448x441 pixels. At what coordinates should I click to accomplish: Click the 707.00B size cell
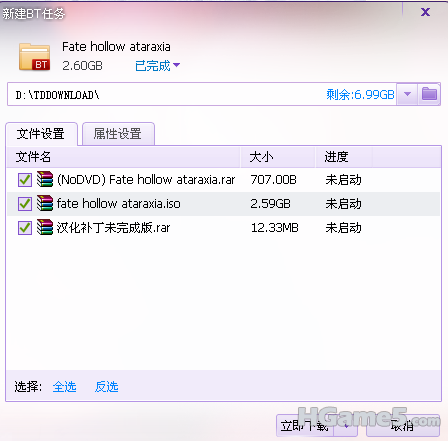(x=273, y=180)
